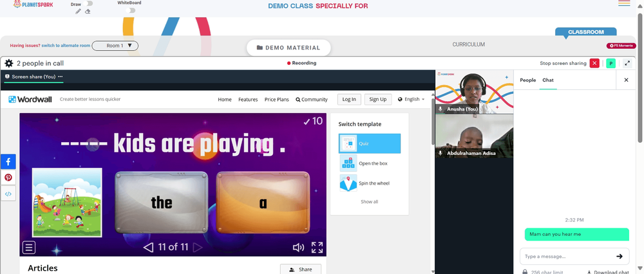This screenshot has width=644, height=274.
Task: Click Anusha (You) video tile
Action: click(475, 92)
